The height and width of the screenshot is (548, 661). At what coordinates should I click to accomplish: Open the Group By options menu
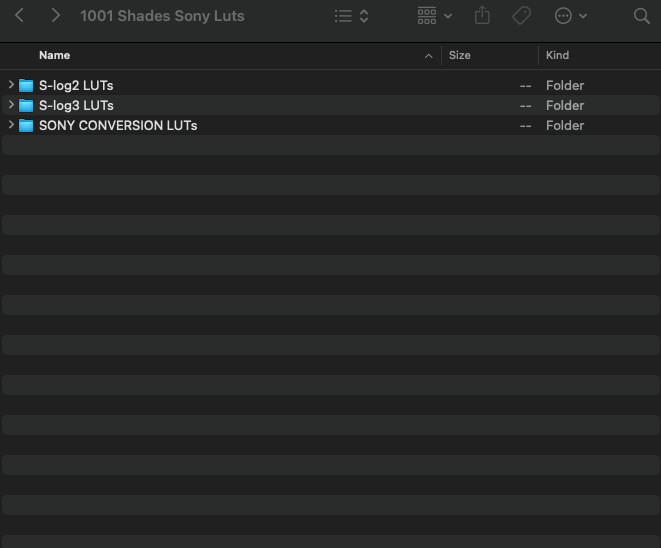click(x=434, y=16)
